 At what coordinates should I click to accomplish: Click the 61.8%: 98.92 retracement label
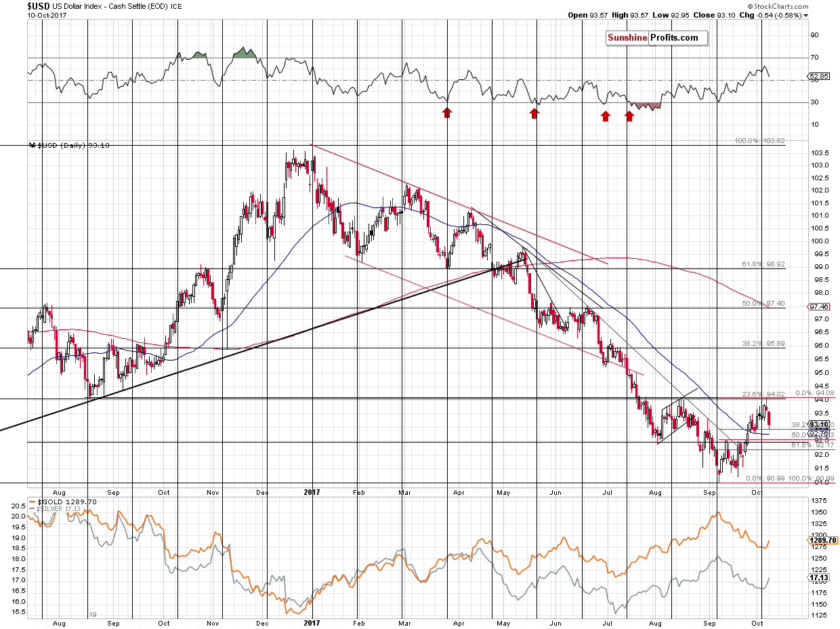[x=763, y=264]
